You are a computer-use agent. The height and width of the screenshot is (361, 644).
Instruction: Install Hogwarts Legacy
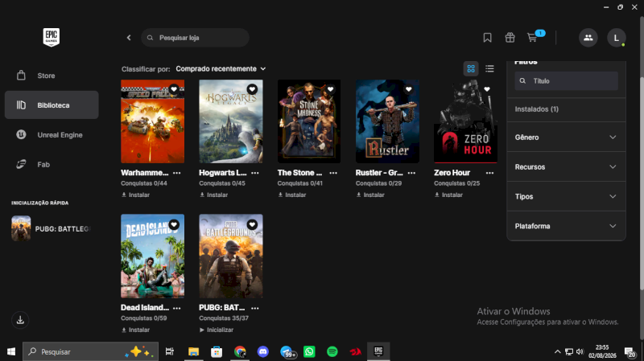point(213,195)
